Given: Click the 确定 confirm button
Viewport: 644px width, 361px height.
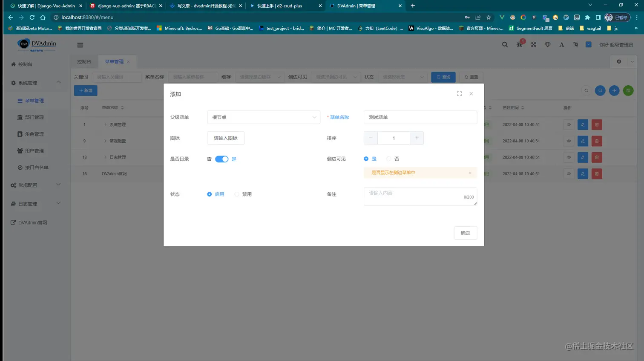Looking at the screenshot, I should pyautogui.click(x=465, y=233).
